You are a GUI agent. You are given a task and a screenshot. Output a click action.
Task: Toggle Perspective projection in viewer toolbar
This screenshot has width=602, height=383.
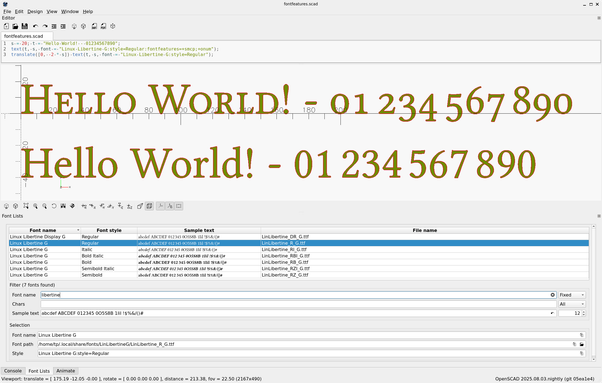click(x=140, y=206)
